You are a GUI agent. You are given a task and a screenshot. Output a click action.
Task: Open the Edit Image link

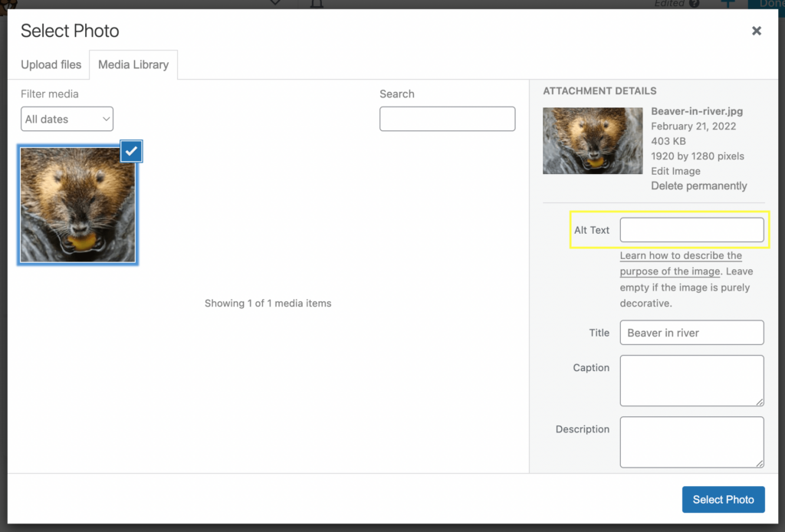tap(675, 171)
